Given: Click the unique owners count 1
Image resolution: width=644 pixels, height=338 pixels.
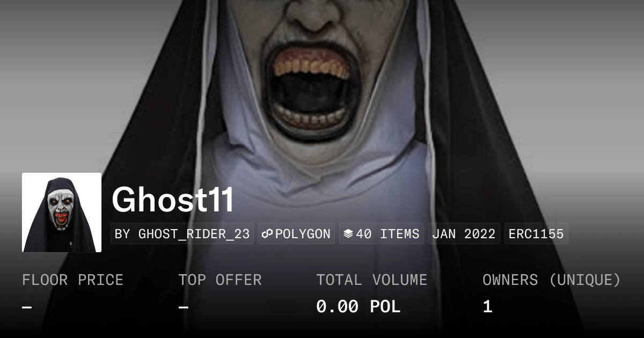Looking at the screenshot, I should click(x=487, y=307).
